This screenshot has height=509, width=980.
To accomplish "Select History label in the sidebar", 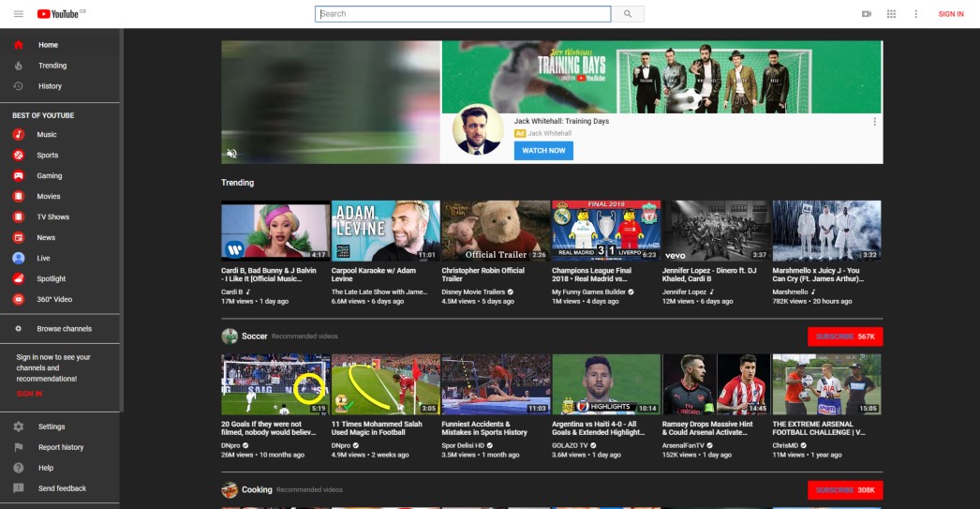I will pos(50,86).
